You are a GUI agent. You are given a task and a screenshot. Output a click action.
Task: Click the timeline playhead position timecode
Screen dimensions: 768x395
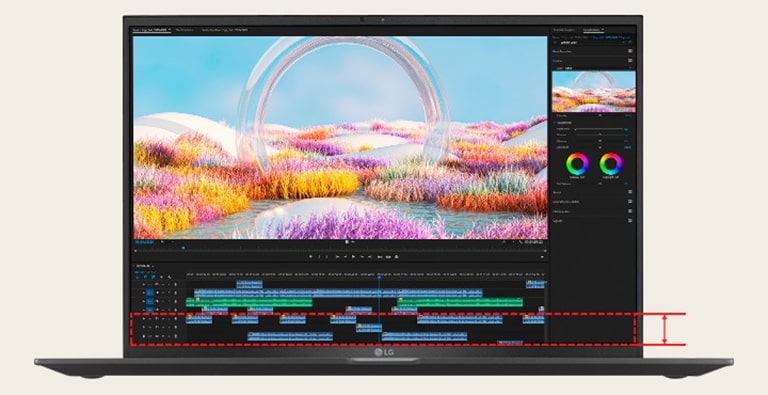(x=144, y=272)
